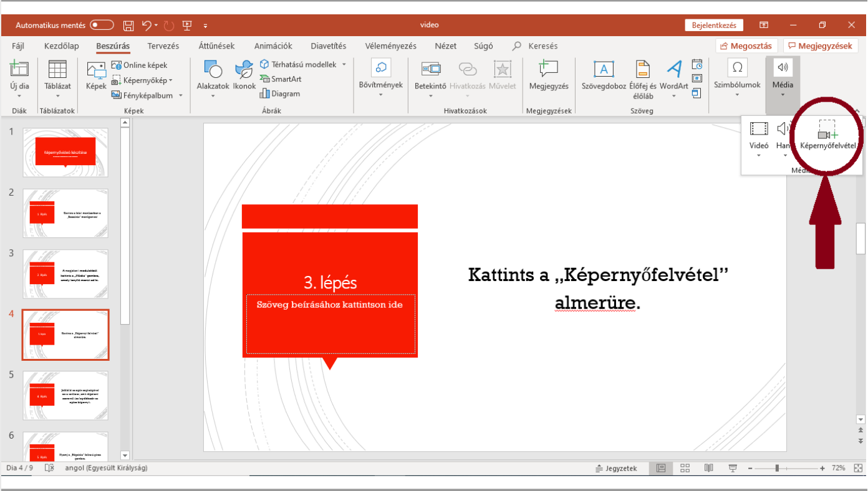The image size is (868, 491).
Task: Select slide 1 thumbnail
Action: point(65,153)
